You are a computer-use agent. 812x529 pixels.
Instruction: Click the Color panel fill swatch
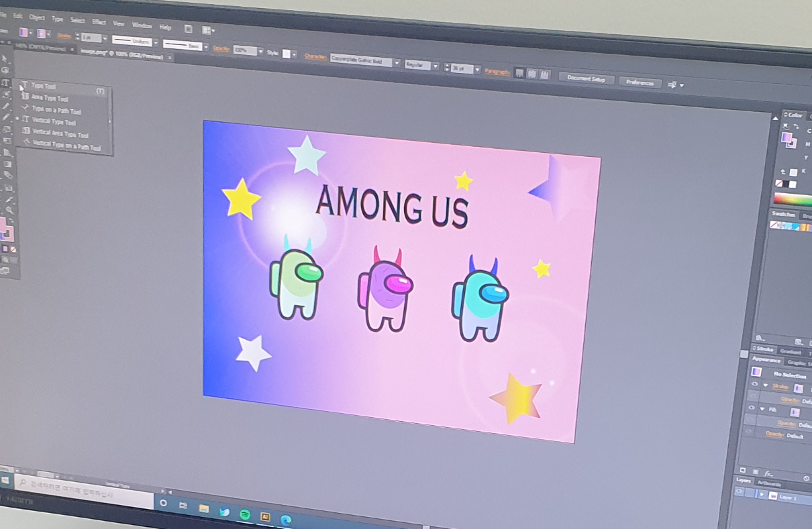pos(786,137)
